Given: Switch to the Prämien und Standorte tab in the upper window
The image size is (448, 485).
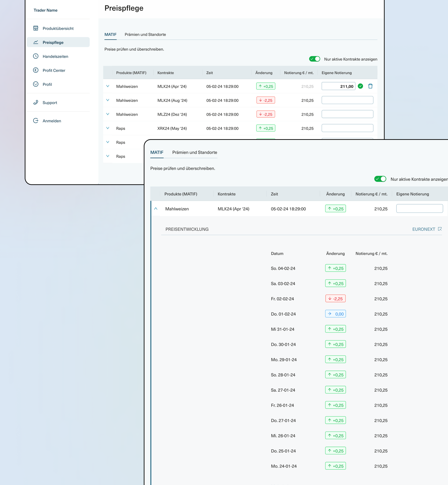Looking at the screenshot, I should [x=145, y=34].
